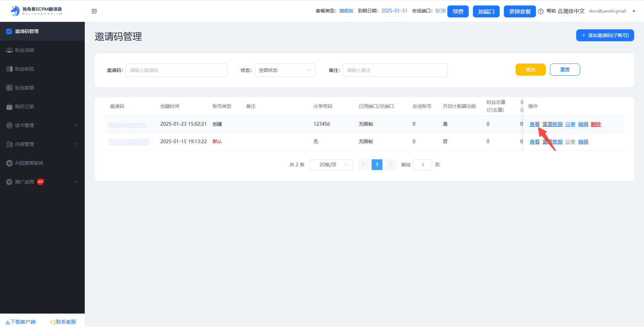Open the account dropdown arrow
The image size is (644, 327).
(x=634, y=11)
